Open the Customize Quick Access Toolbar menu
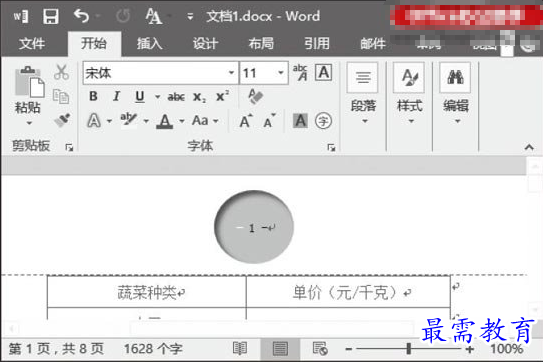This screenshot has height=362, width=543. [189, 16]
